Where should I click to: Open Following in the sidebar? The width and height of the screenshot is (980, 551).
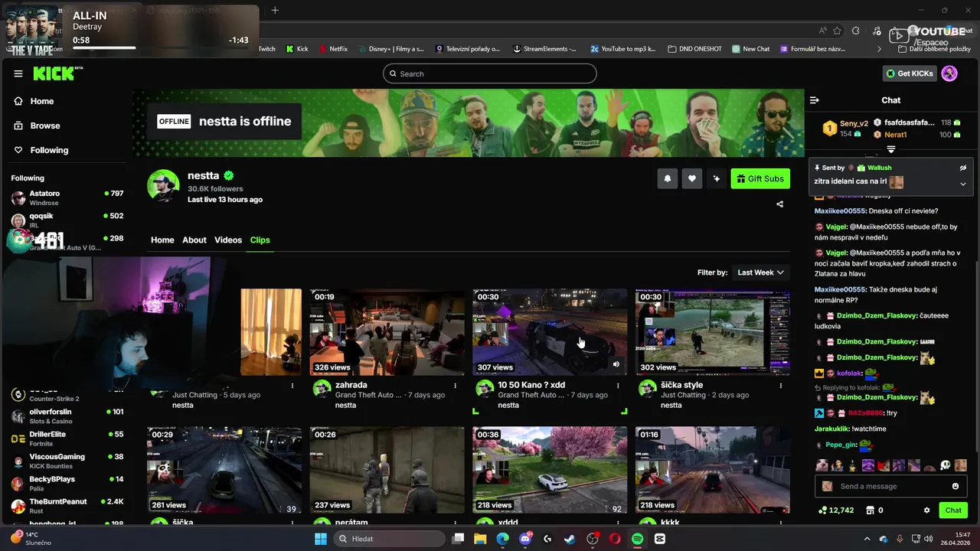49,150
